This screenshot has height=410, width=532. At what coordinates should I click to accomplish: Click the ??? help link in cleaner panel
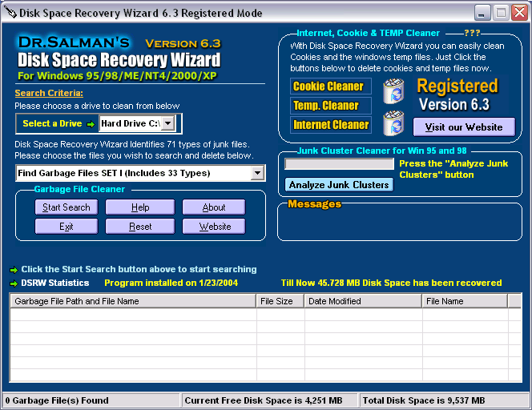click(x=472, y=33)
